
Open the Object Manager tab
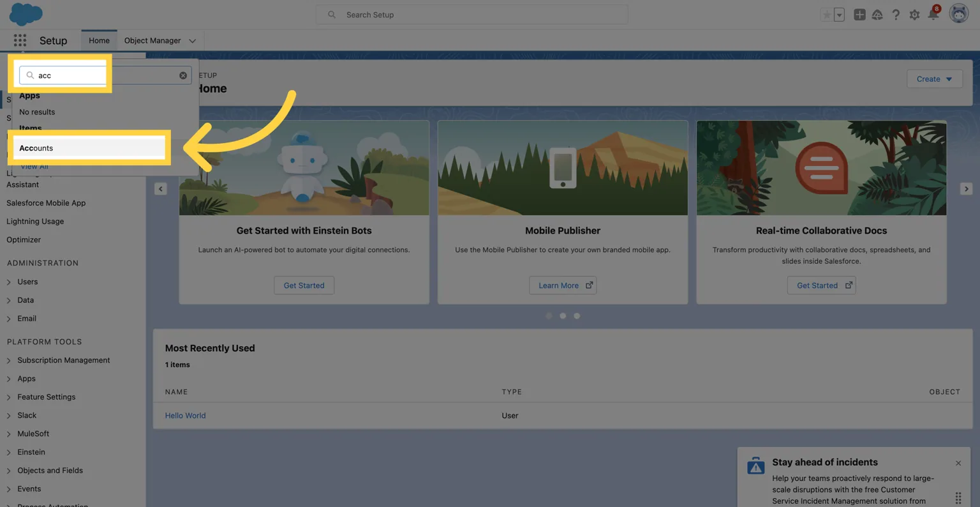[152, 40]
